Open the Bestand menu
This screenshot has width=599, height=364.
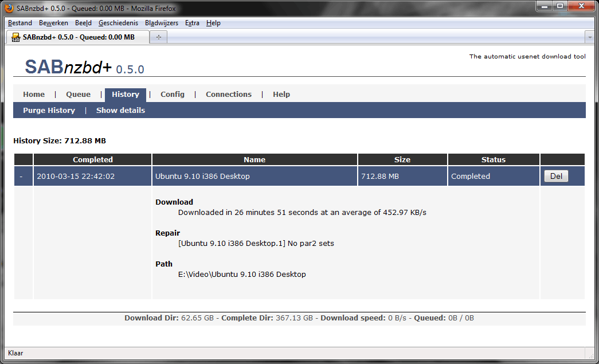(x=20, y=23)
